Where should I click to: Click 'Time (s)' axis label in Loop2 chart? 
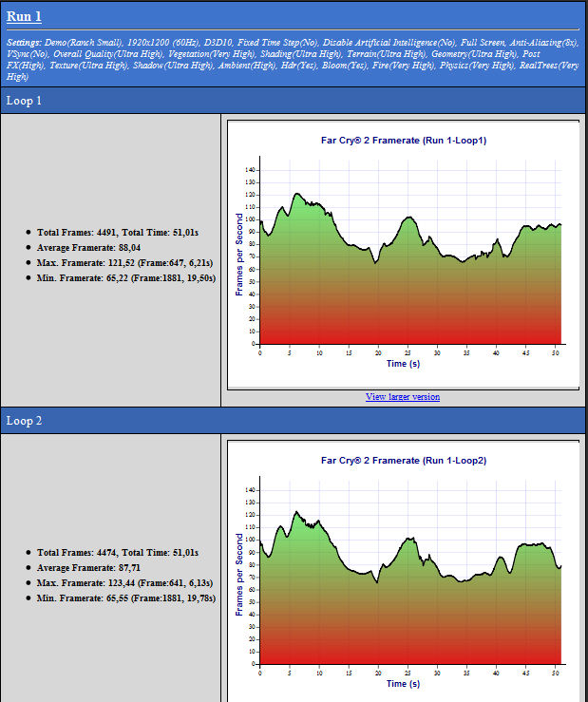403,684
